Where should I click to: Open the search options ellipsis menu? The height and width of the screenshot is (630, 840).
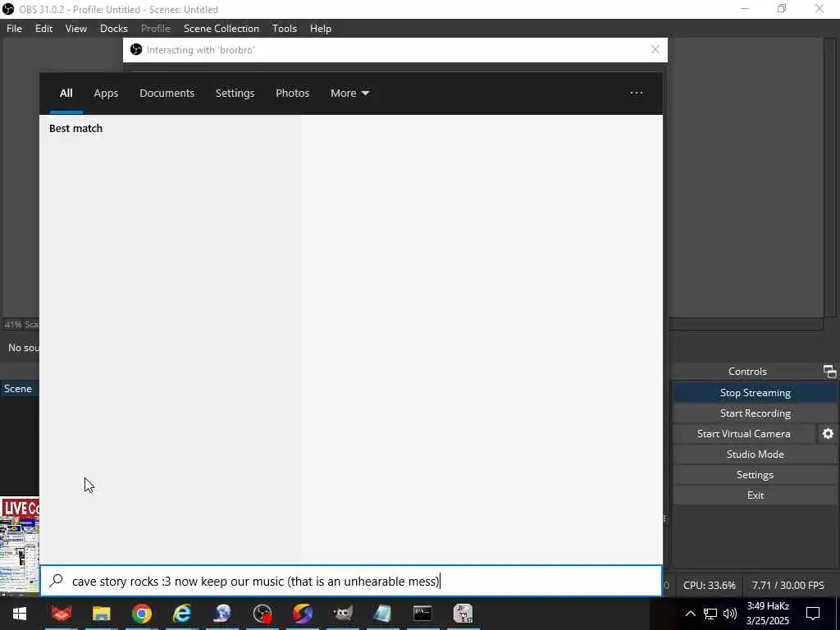pyautogui.click(x=637, y=93)
